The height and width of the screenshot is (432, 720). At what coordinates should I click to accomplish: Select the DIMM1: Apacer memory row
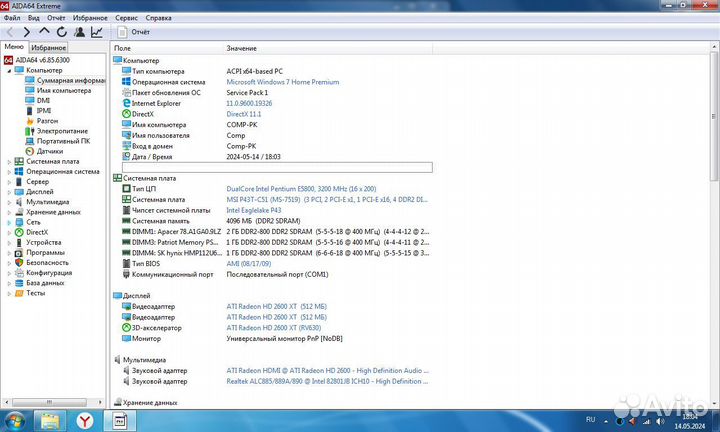coord(276,231)
